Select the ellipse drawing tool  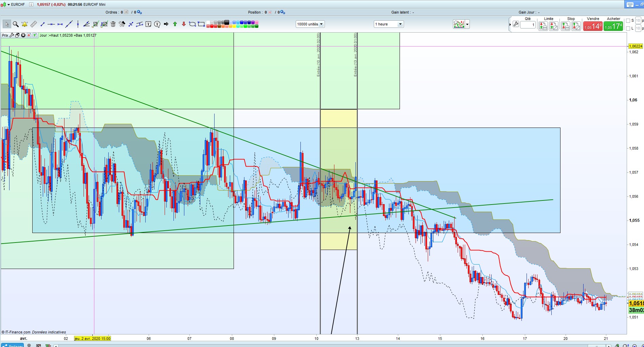coord(192,24)
